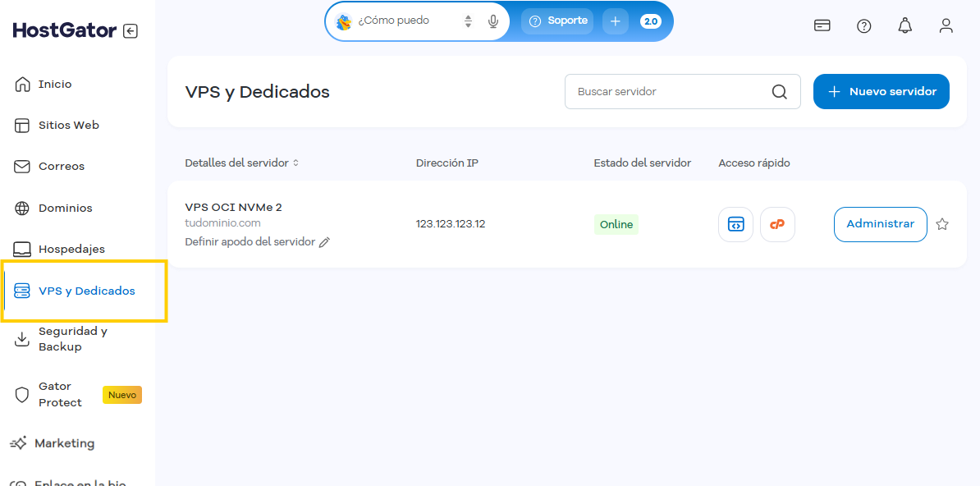Click the HostGator logo

(64, 30)
